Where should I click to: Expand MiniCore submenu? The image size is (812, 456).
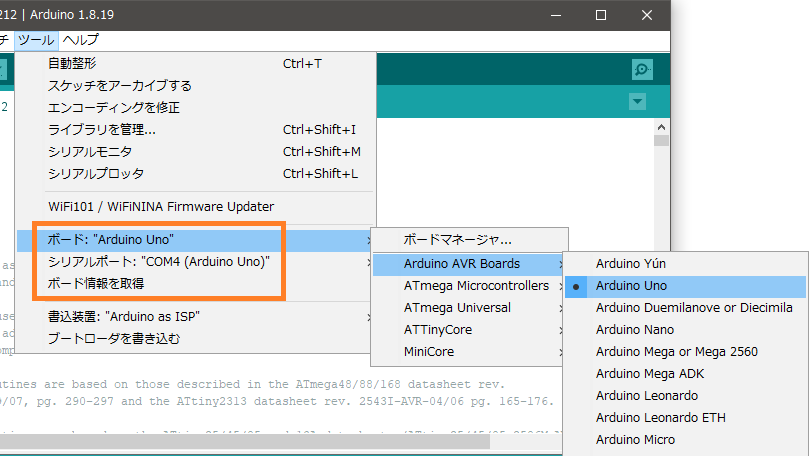click(469, 352)
